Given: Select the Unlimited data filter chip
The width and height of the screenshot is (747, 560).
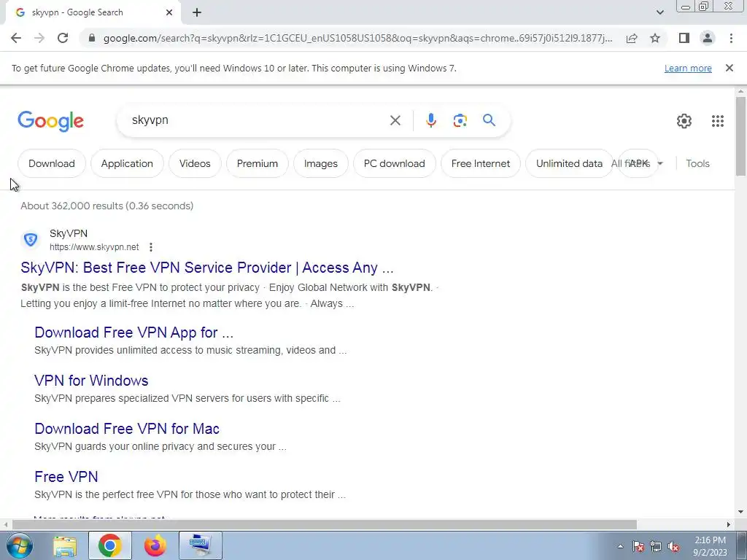Looking at the screenshot, I should pyautogui.click(x=569, y=163).
